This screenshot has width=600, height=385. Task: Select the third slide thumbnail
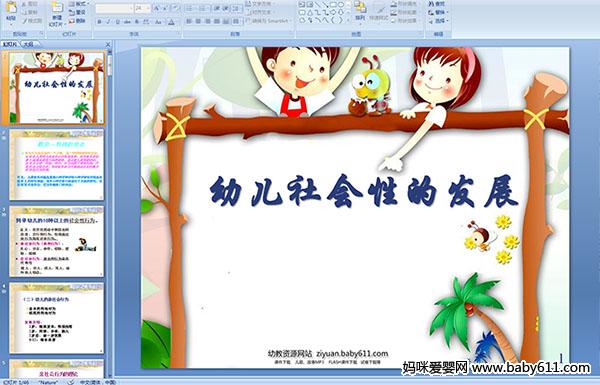tap(57, 241)
